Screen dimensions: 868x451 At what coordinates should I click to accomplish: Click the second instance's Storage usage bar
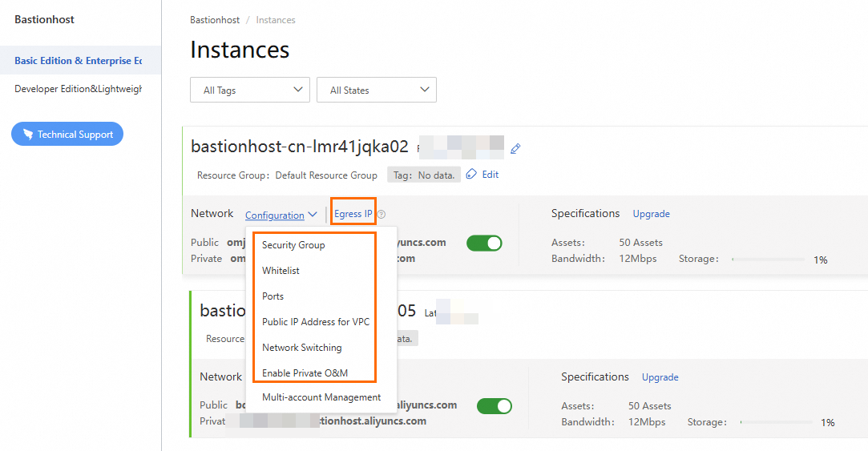click(777, 422)
